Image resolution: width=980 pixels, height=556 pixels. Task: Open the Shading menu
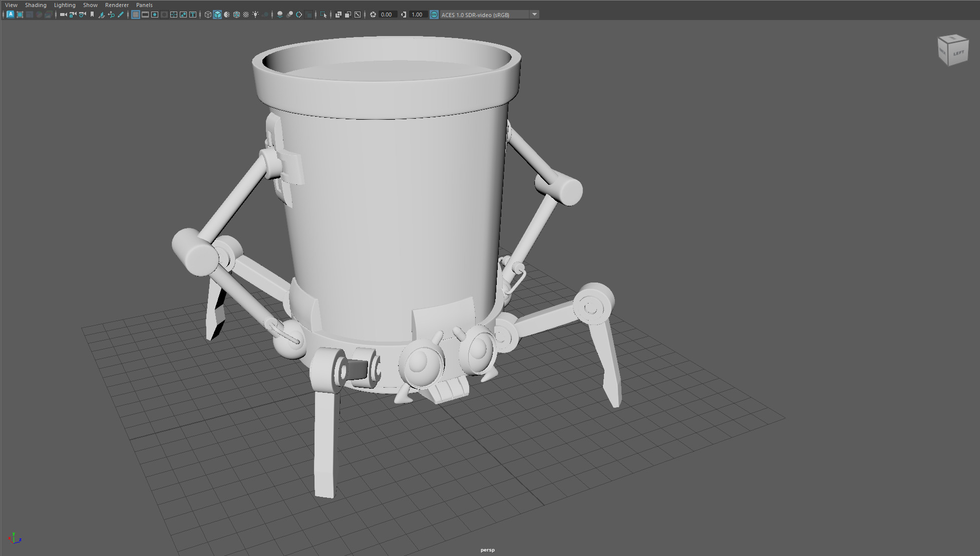pyautogui.click(x=36, y=5)
